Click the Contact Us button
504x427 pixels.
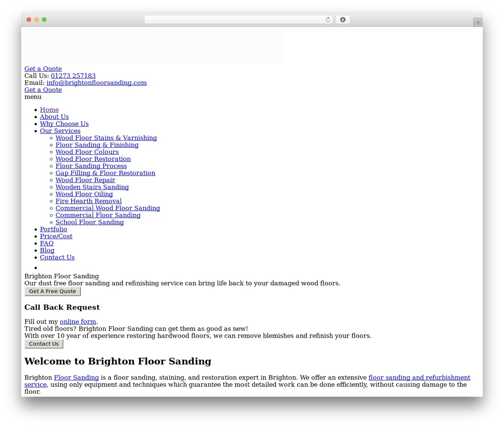click(44, 344)
